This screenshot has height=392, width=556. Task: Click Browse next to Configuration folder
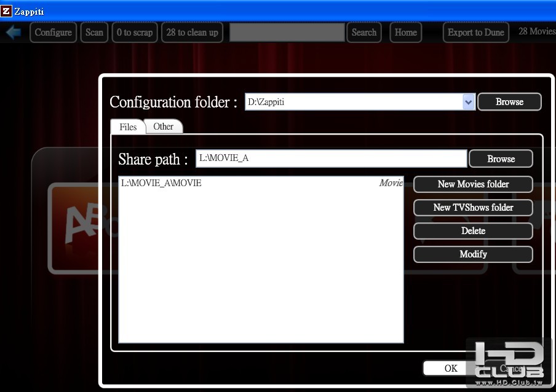tap(509, 101)
